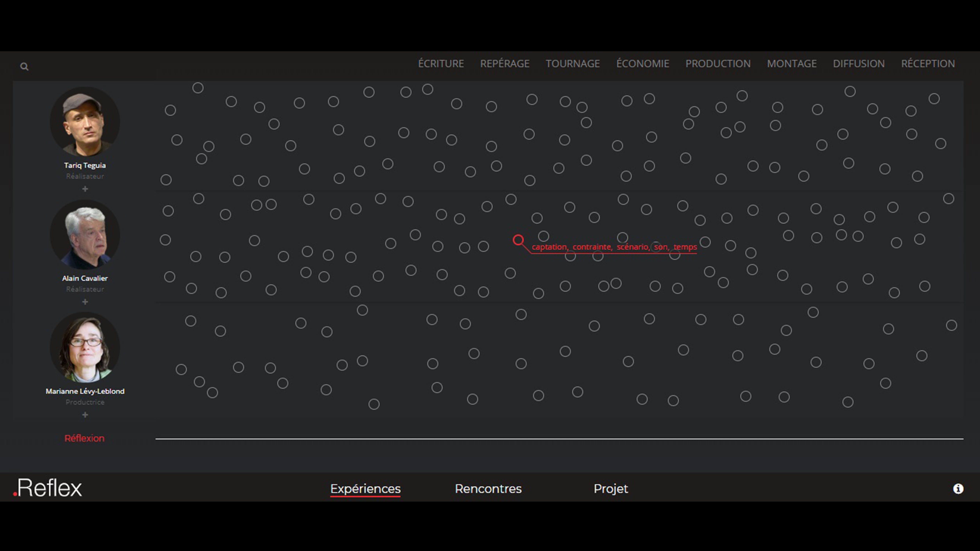Click 'Réalisateur' under Alain Cavalier

point(85,289)
